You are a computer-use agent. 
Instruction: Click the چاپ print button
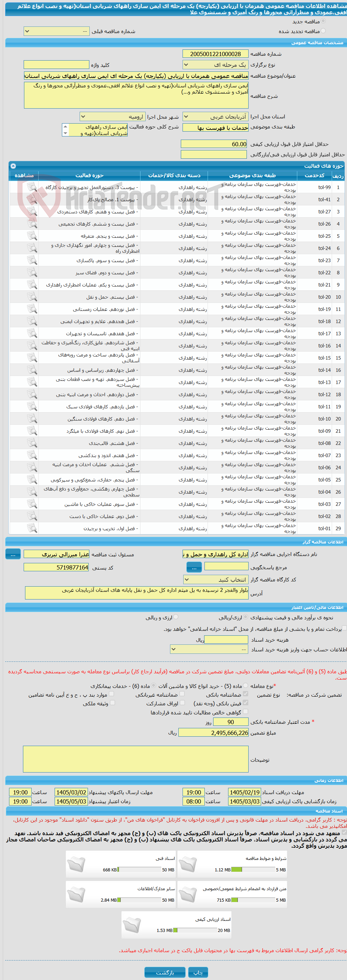[198, 972]
